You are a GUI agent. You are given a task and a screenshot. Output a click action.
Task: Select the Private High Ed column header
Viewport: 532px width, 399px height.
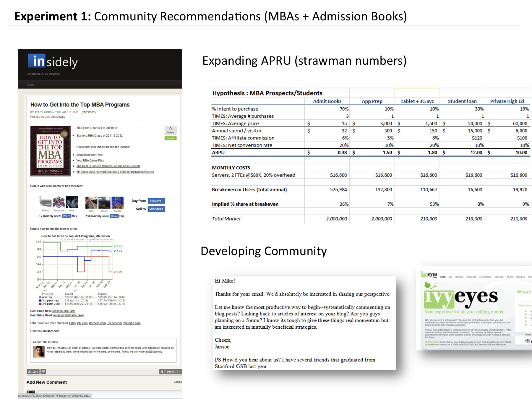click(x=507, y=101)
